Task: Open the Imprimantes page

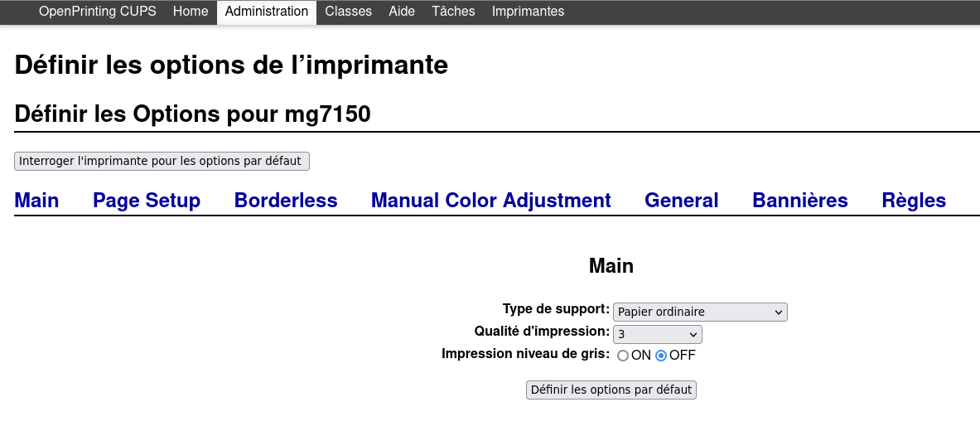Action: (528, 12)
